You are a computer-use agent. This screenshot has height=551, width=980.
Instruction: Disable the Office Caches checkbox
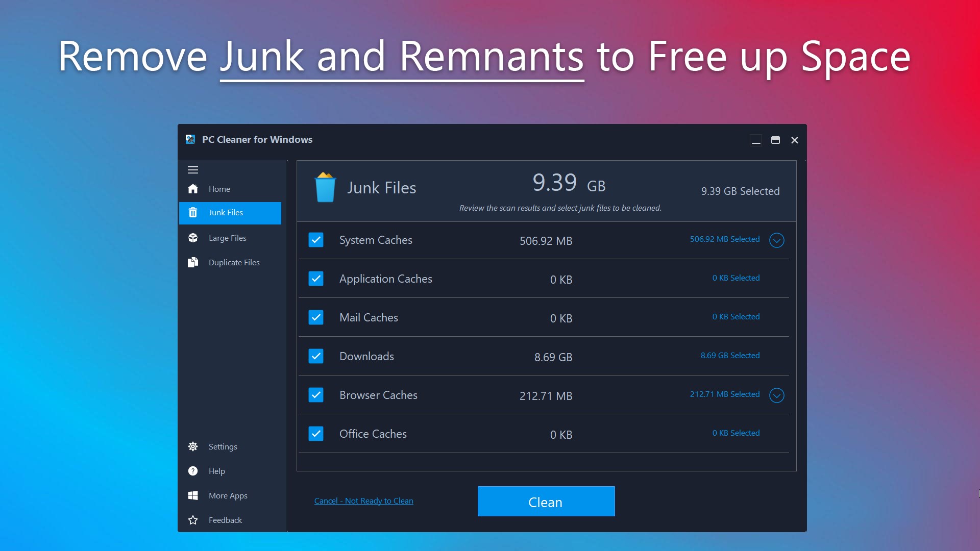click(316, 434)
